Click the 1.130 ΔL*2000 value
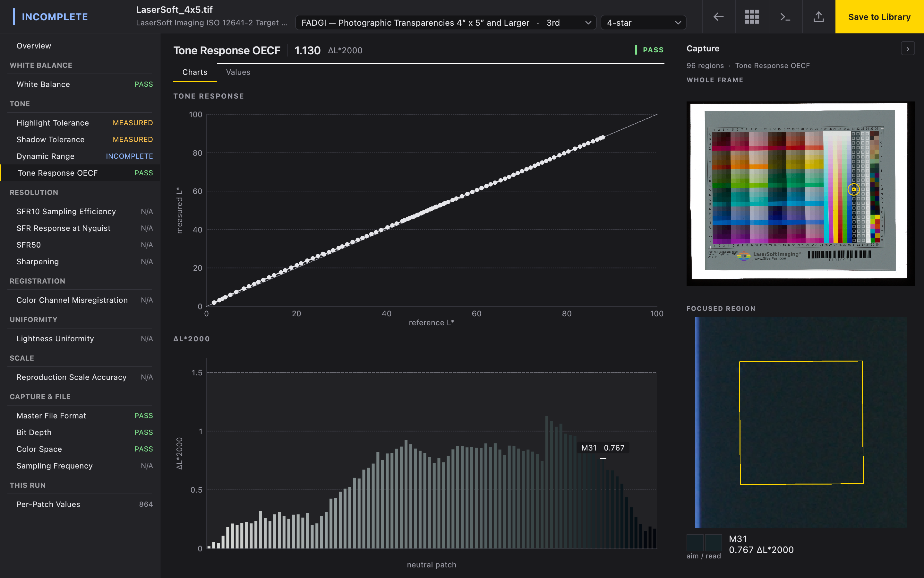 pos(328,50)
